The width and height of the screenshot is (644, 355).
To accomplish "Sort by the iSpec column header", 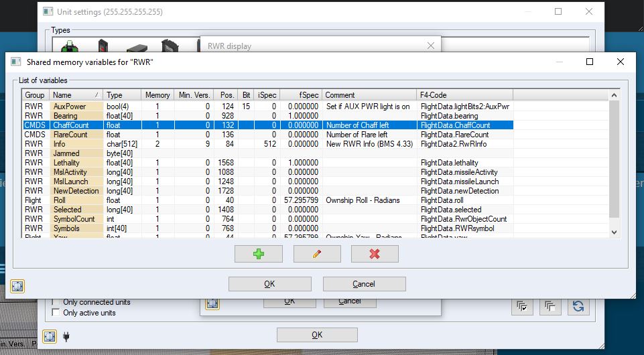I will click(267, 95).
